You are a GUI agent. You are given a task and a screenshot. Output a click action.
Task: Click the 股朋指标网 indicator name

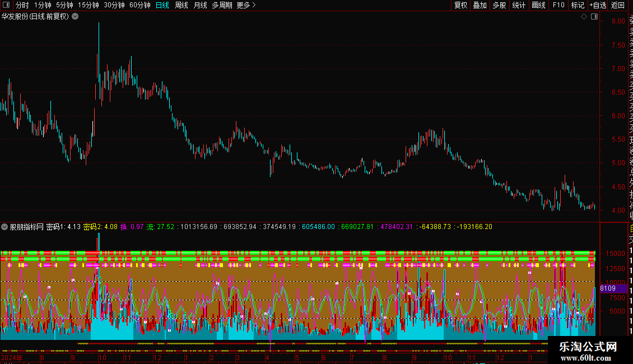(x=27, y=227)
